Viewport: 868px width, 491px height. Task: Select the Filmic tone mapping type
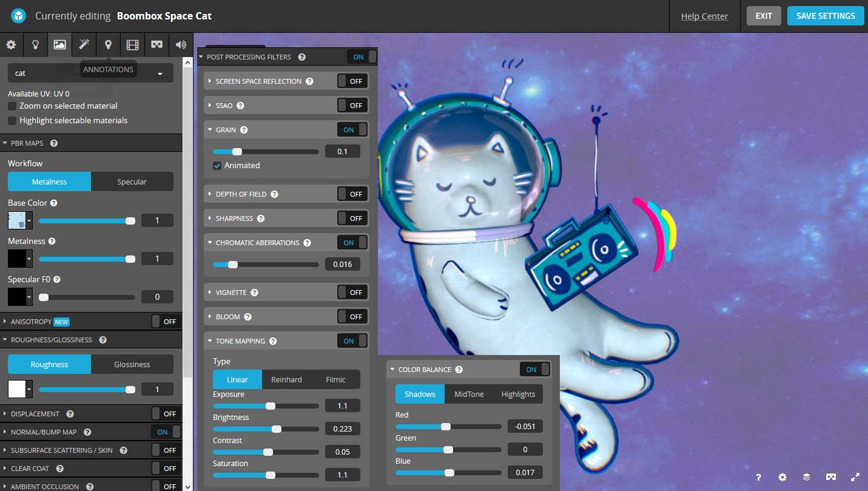(335, 380)
